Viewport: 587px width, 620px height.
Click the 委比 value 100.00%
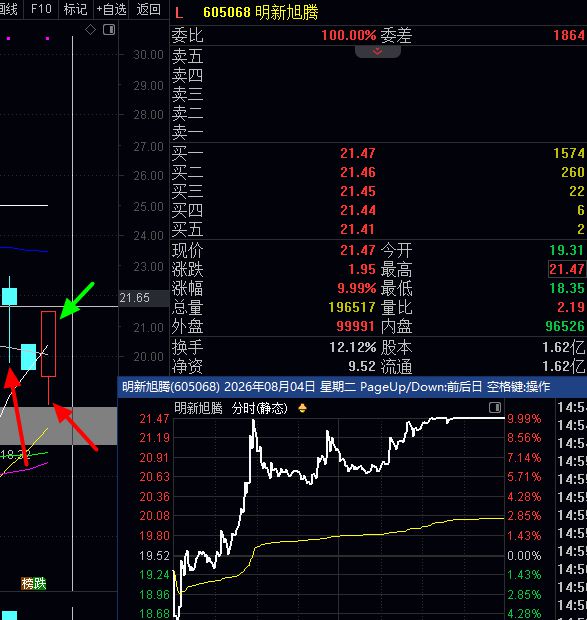tap(349, 35)
